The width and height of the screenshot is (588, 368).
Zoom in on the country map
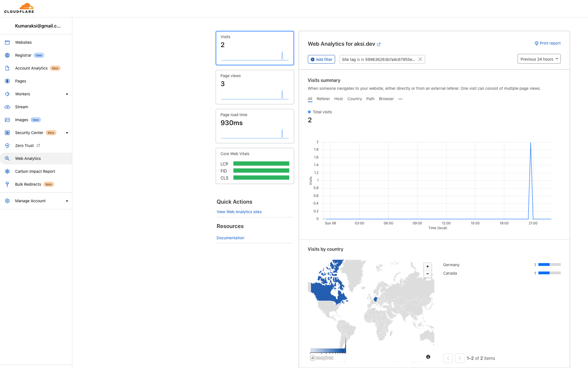point(427,266)
